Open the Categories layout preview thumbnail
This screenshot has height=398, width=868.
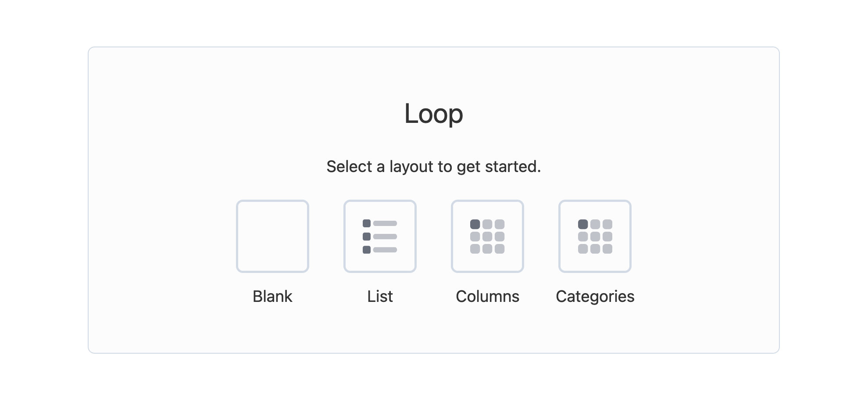click(595, 236)
